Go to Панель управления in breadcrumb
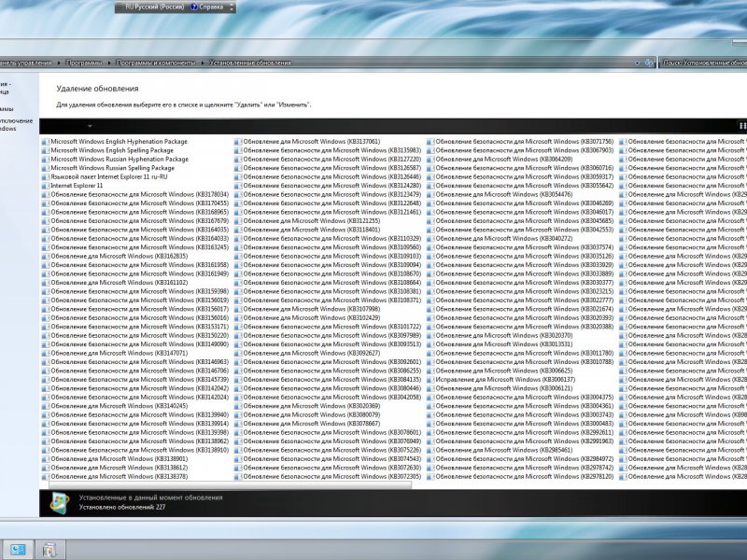Screen dimensions: 747x560 (x=26, y=63)
